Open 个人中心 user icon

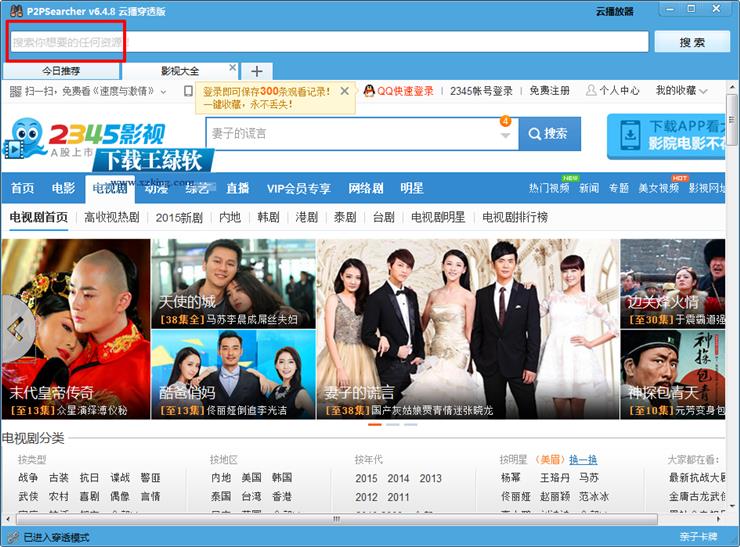590,90
